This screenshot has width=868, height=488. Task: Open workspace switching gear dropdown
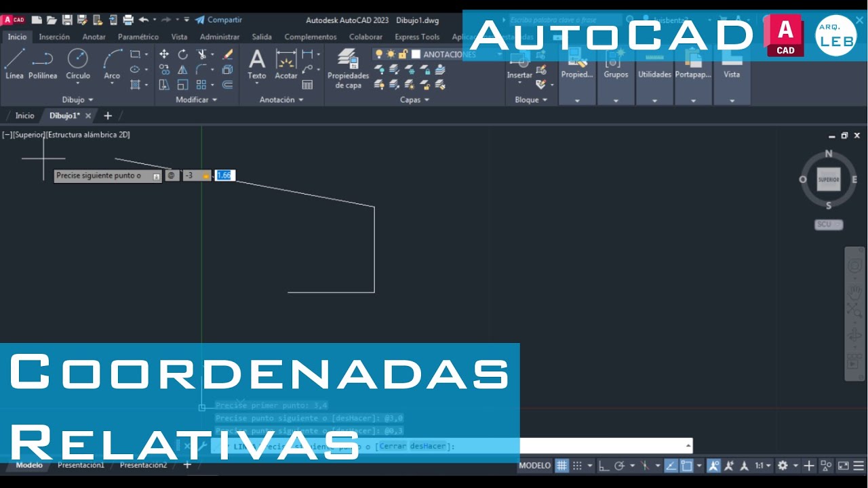coord(787,466)
